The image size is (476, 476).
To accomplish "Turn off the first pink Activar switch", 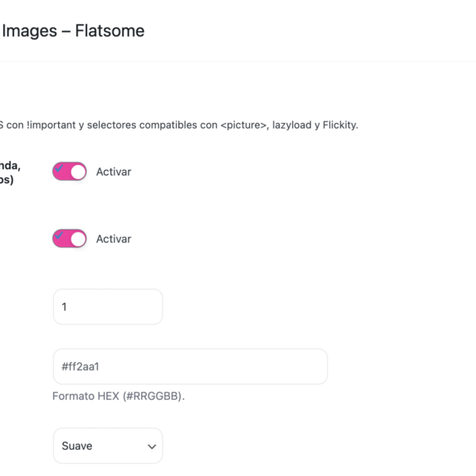I will pos(70,171).
